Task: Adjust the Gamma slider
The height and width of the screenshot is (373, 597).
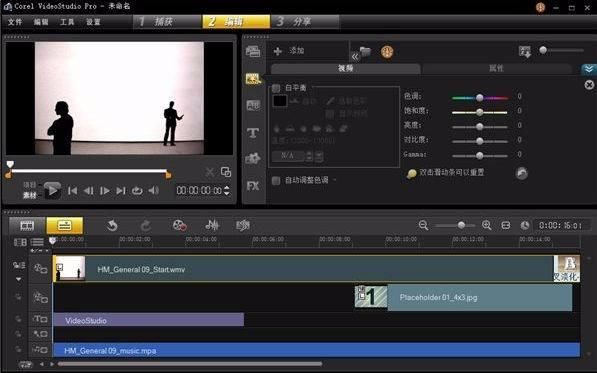Action: 480,156
